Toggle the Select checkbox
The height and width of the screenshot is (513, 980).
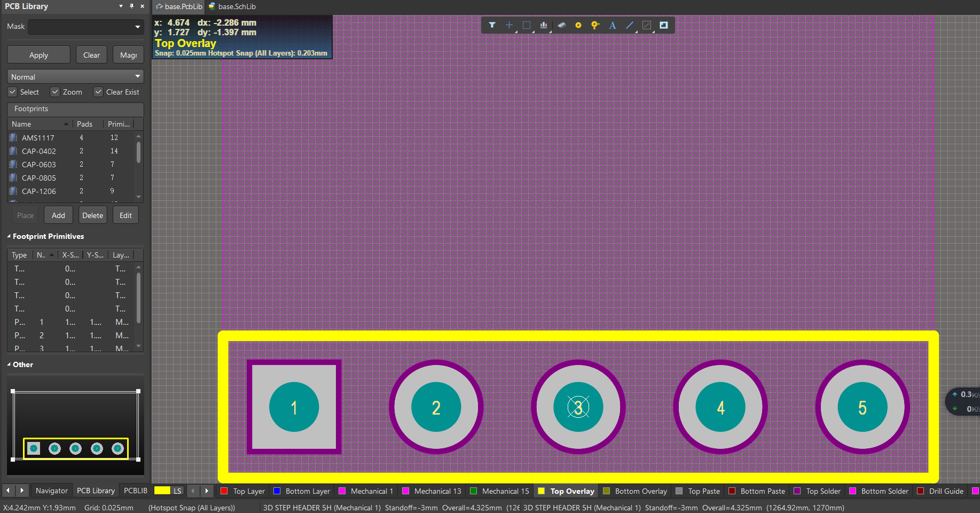coord(12,92)
